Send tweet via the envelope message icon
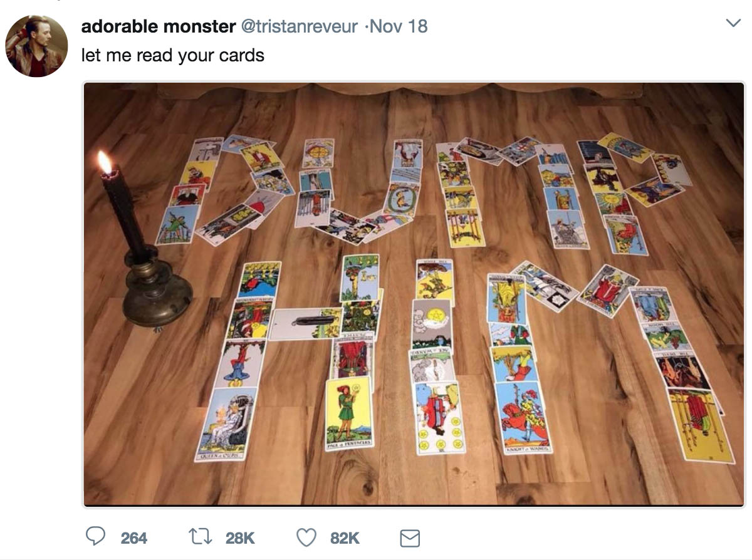Viewport: 752px width, 560px height. coord(409,538)
